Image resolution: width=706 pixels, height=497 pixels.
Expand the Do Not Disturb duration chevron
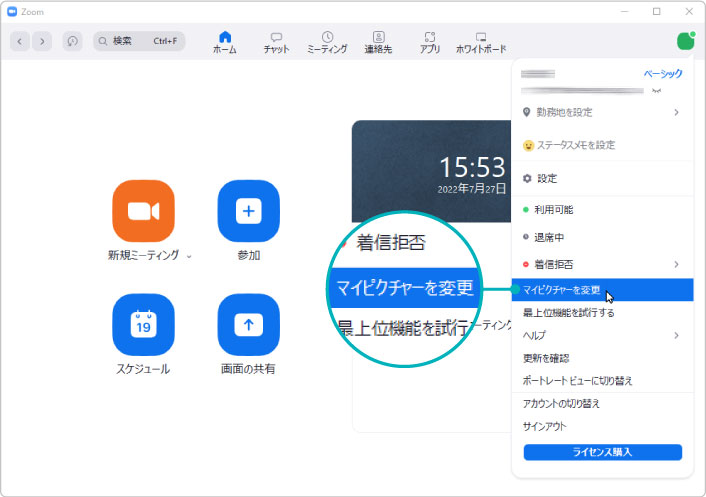[676, 264]
